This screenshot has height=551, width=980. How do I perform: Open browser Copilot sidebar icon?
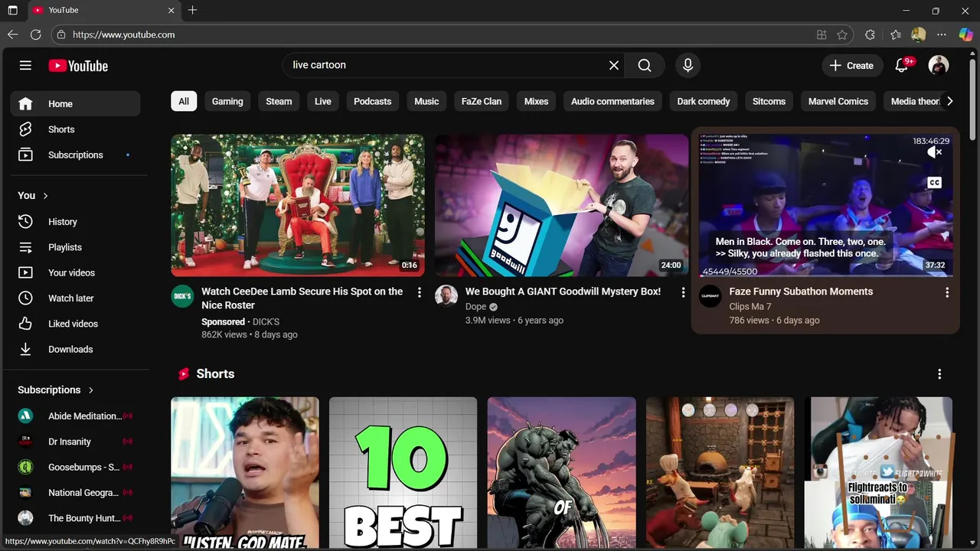coord(966,34)
